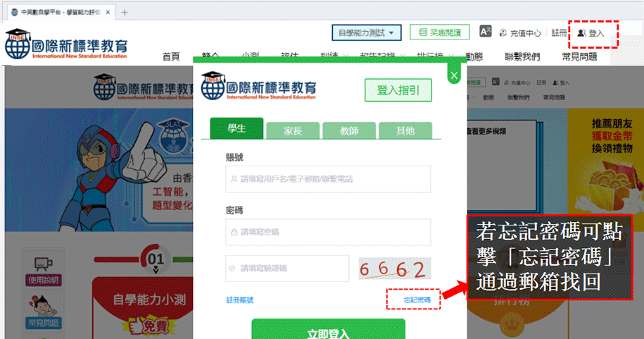
Task: Open 聯繫我們 in navigation menu
Action: tap(522, 57)
